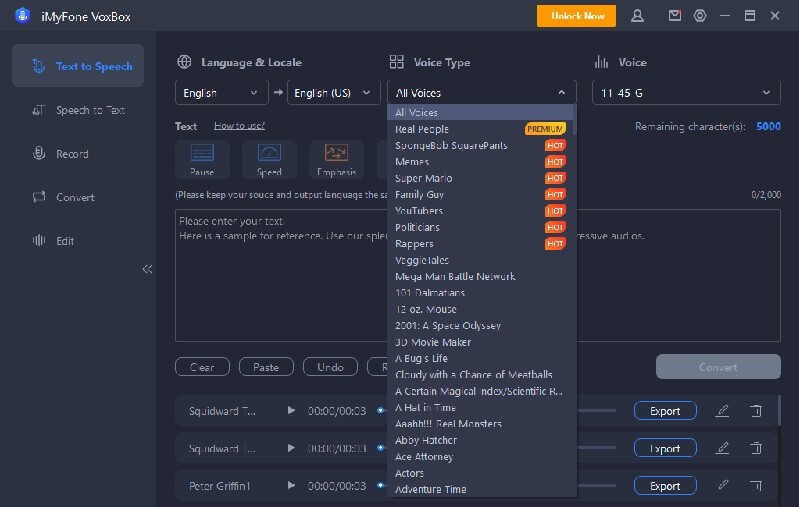The image size is (799, 507).
Task: Select Ace Attorney voice type
Action: pyautogui.click(x=480, y=457)
